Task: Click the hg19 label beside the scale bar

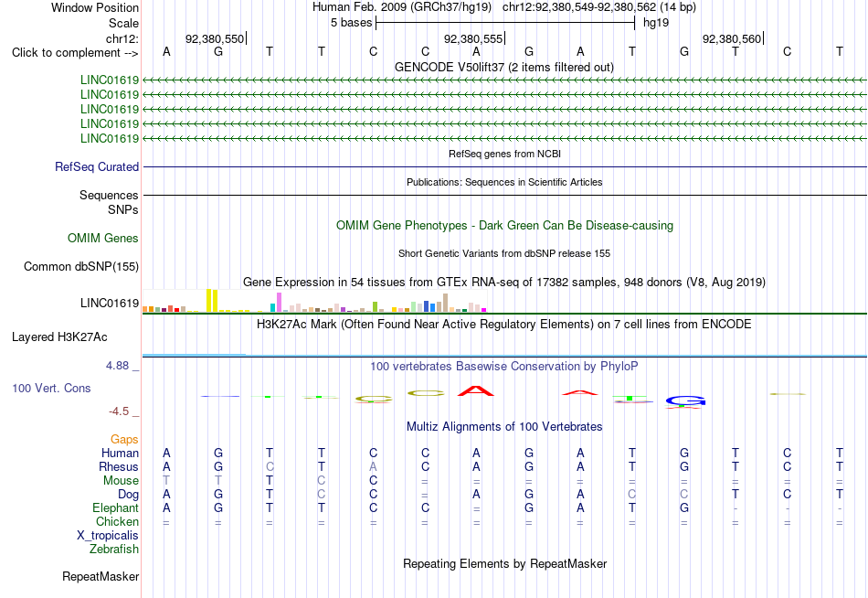Action: [x=656, y=23]
